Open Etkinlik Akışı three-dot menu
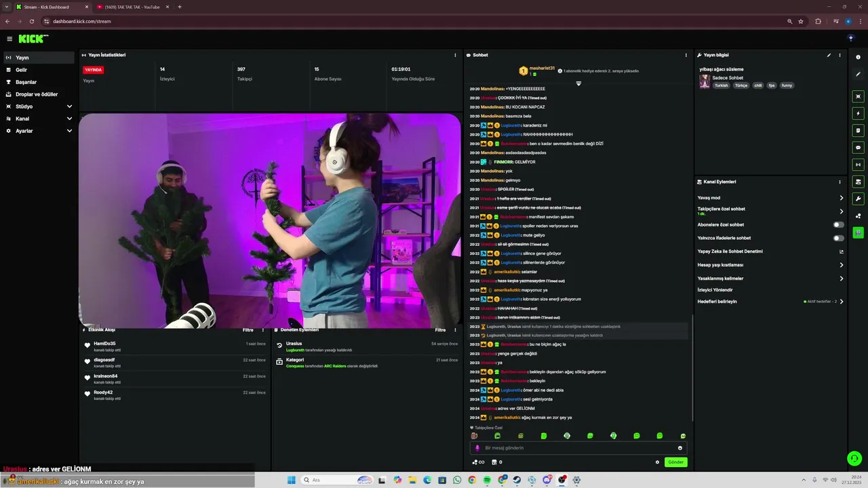 point(263,330)
